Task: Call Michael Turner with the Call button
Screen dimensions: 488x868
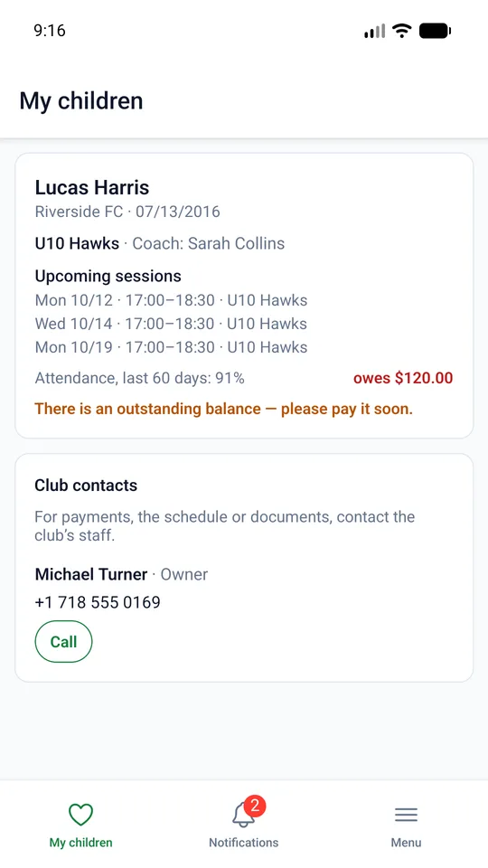Action: coord(63,642)
